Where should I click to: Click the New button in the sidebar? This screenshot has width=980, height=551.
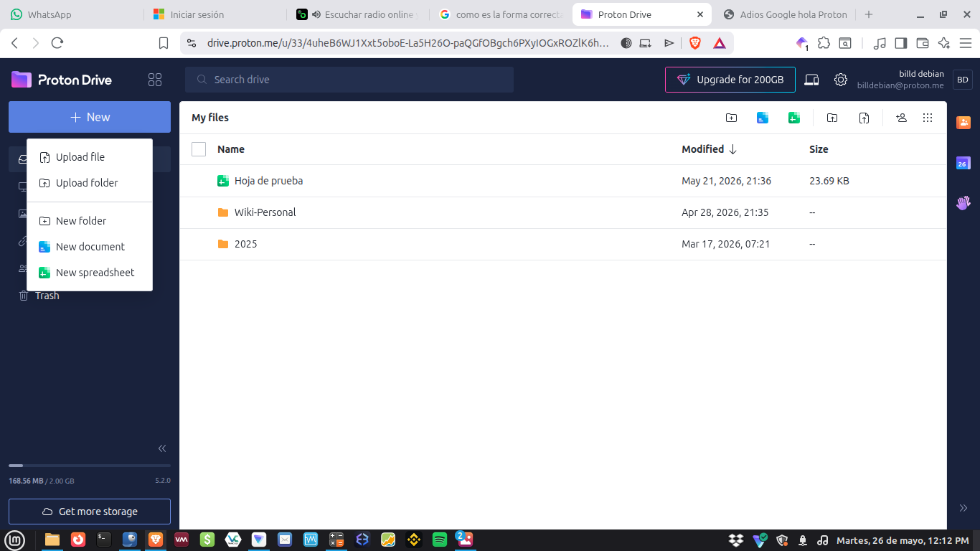pyautogui.click(x=90, y=117)
